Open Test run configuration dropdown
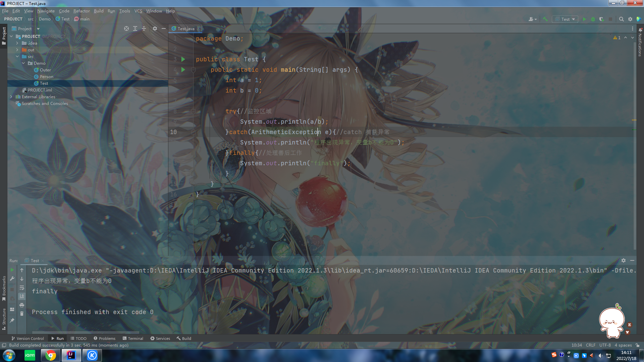This screenshot has height=362, width=644. click(x=565, y=19)
